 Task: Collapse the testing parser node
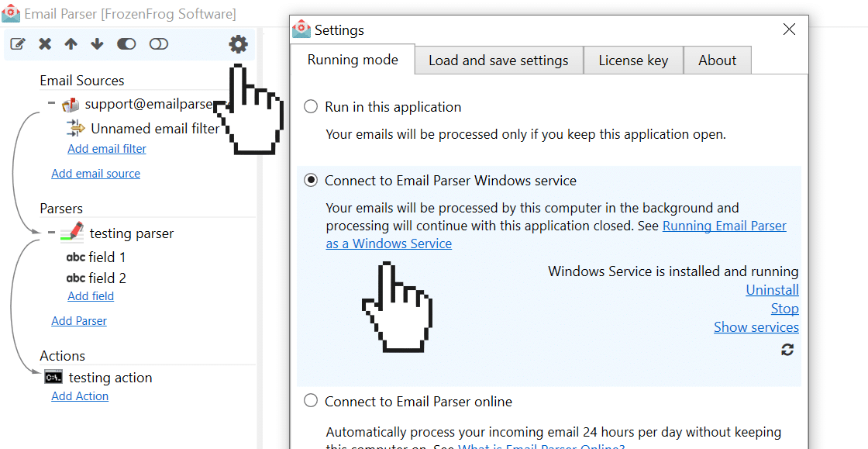tap(51, 233)
